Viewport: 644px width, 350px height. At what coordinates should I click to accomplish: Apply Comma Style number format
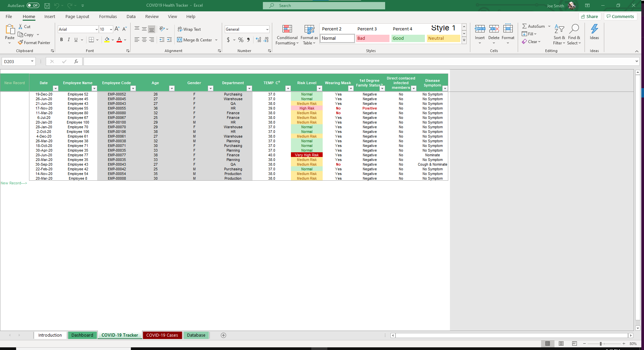coord(248,40)
